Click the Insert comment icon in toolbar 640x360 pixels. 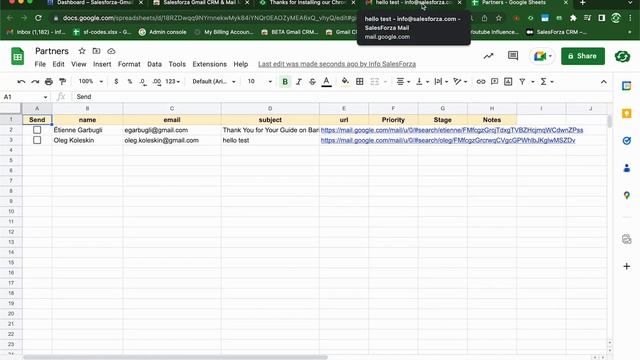click(x=494, y=82)
